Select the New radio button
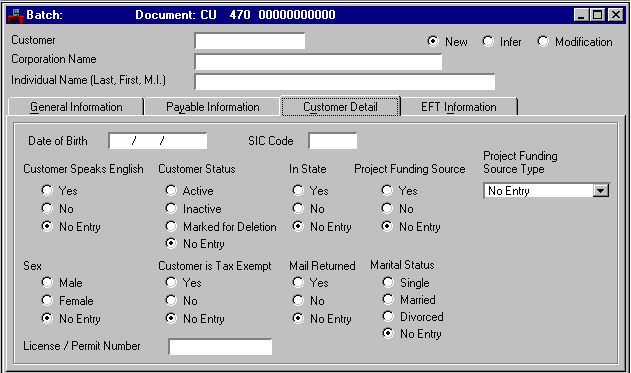The height and width of the screenshot is (373, 631). (433, 41)
